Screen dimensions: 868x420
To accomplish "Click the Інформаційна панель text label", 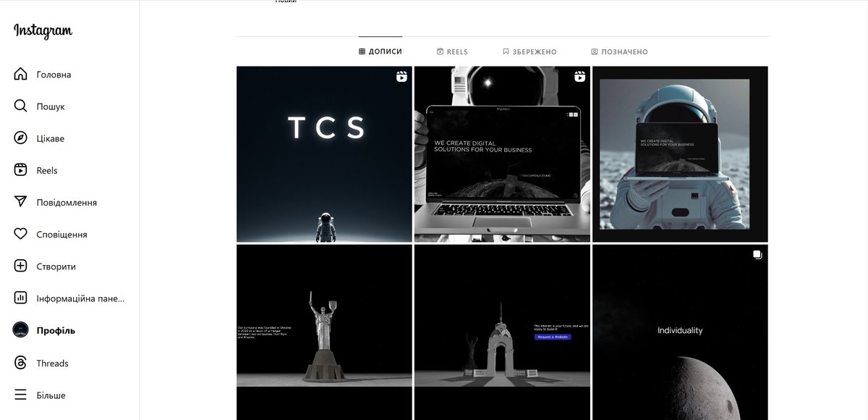I will pyautogui.click(x=81, y=298).
